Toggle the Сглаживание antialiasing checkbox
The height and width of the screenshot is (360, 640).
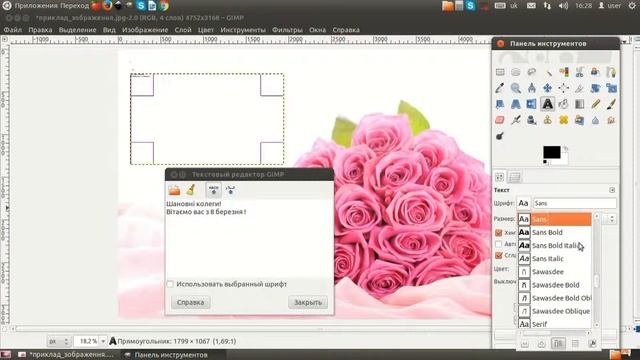pyautogui.click(x=498, y=256)
